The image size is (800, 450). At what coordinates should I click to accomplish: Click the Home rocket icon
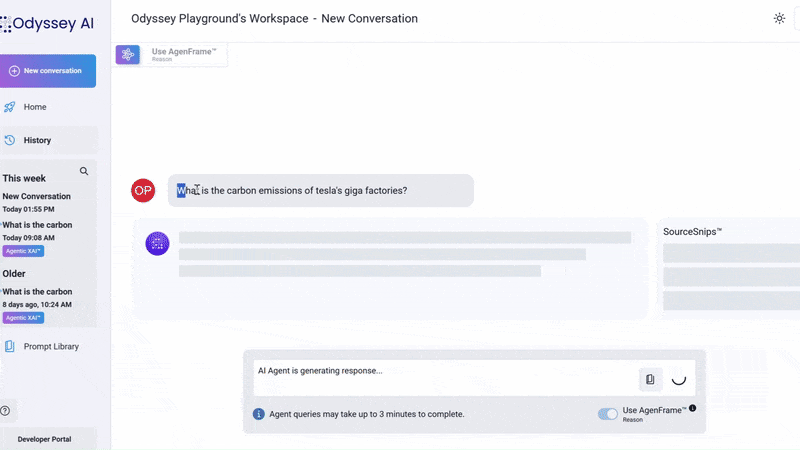(x=10, y=107)
